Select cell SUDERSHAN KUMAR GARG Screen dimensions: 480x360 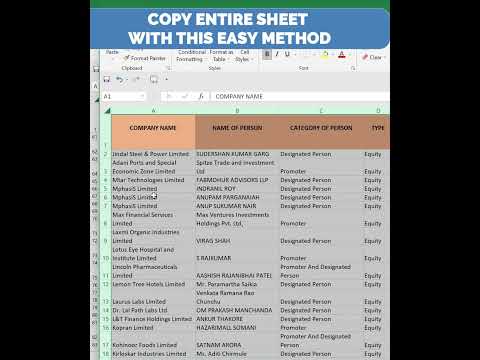pyautogui.click(x=237, y=154)
